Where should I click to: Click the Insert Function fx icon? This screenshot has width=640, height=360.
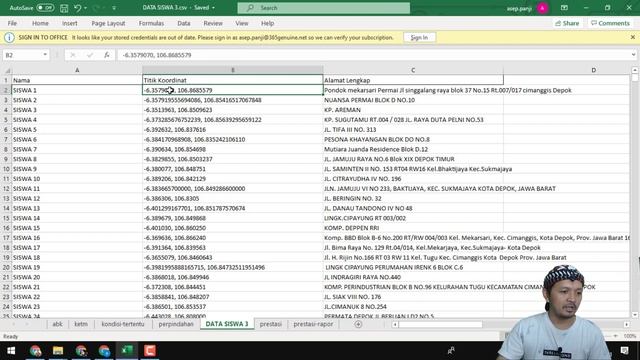[x=107, y=55]
